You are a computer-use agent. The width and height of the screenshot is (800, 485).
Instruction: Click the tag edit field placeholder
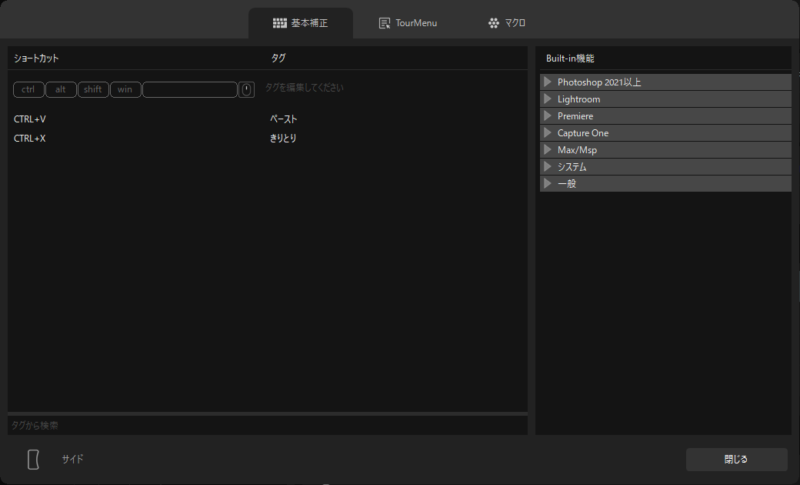point(304,88)
